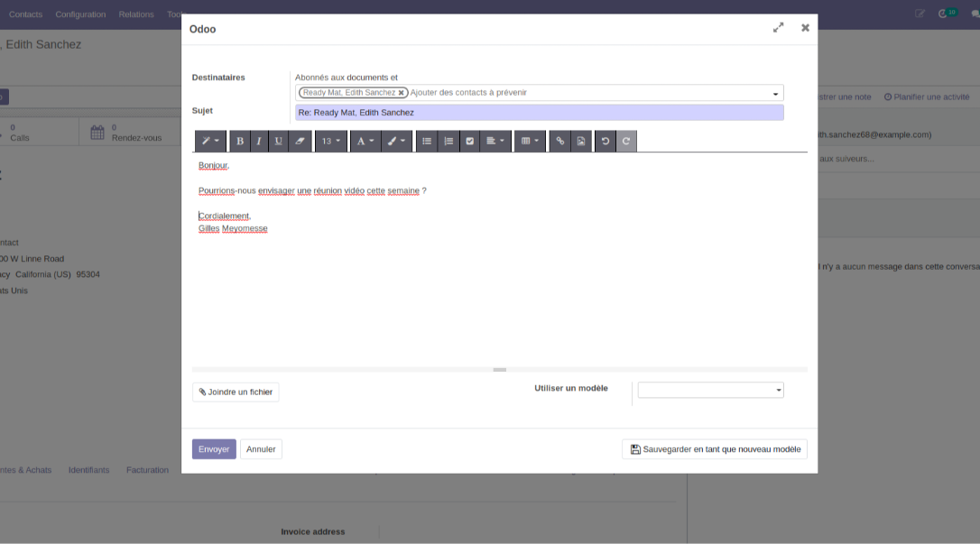Image resolution: width=980 pixels, height=544 pixels.
Task: Click the remove font style eraser
Action: pos(300,141)
